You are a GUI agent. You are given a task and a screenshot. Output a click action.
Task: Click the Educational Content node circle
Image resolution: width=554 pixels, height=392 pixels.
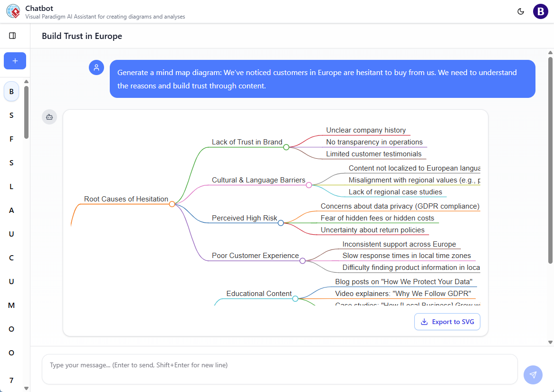[295, 299]
